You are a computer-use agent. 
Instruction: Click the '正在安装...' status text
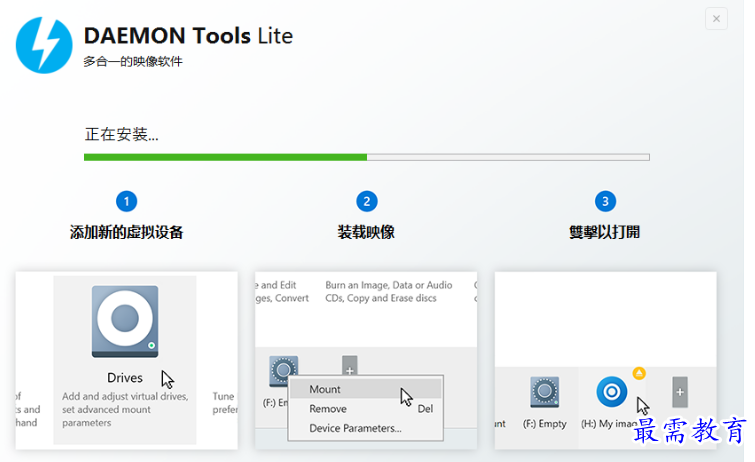[121, 134]
